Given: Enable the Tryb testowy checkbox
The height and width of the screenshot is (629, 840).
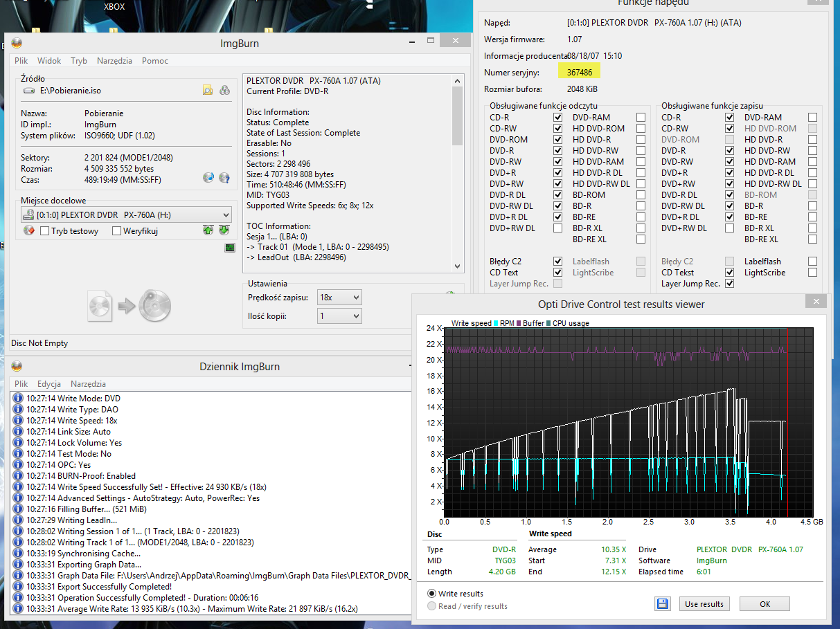Looking at the screenshot, I should tap(44, 231).
